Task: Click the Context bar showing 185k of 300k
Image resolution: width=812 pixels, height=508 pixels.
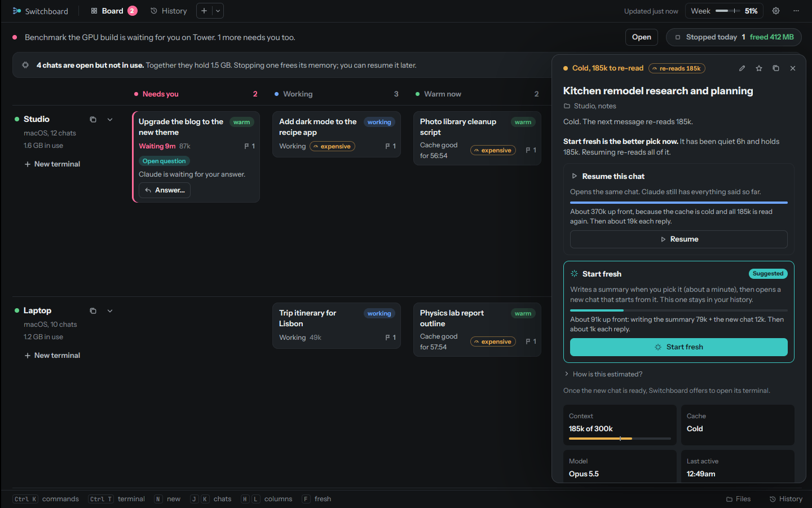Action: click(x=620, y=439)
